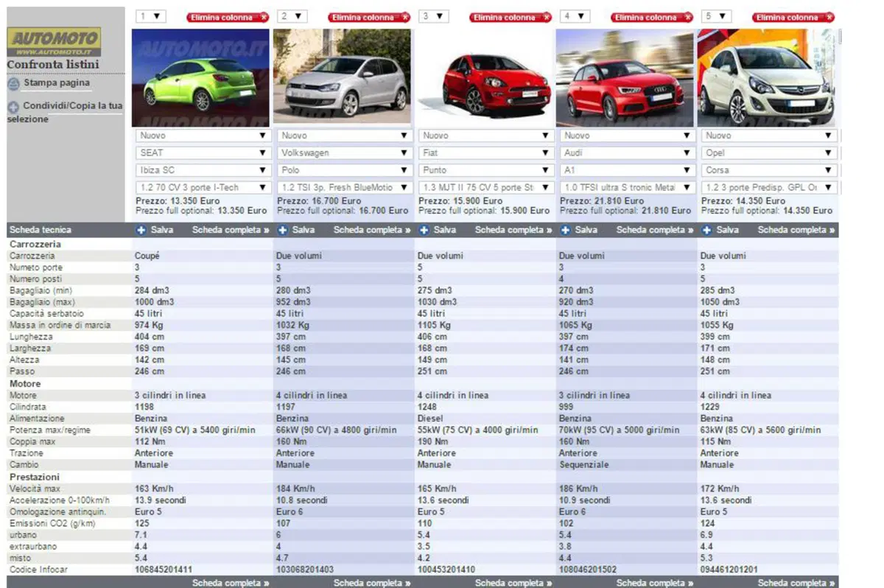The height and width of the screenshot is (588, 884).
Task: Click the Scheda tecnica header label
Action: pos(41,230)
